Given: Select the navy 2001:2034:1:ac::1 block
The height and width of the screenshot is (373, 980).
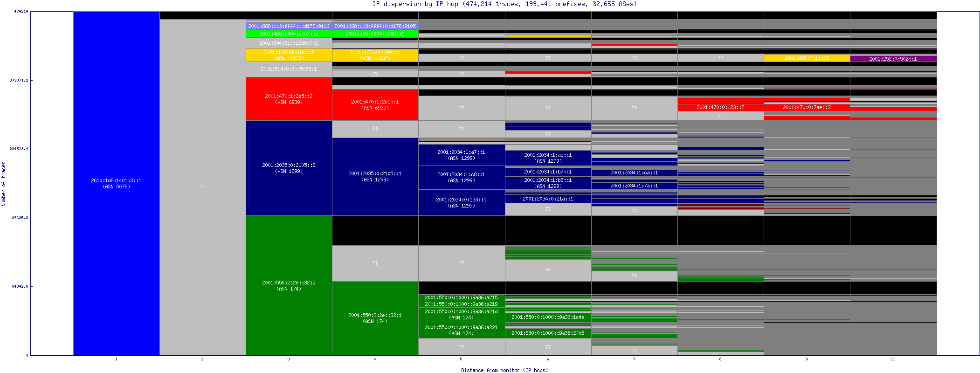Looking at the screenshot, I should 548,158.
